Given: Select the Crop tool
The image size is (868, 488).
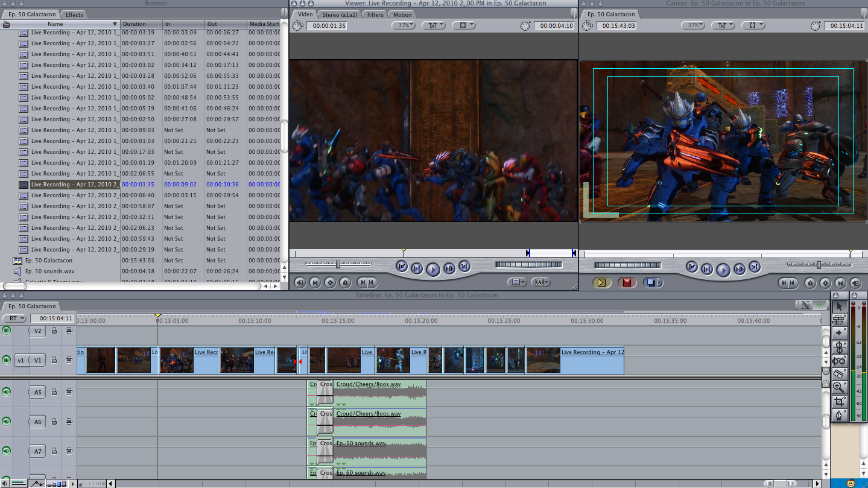Looking at the screenshot, I should coord(839,401).
